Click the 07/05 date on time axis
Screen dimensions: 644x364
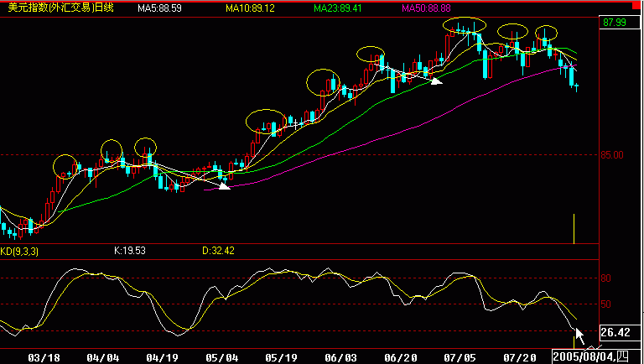point(460,358)
